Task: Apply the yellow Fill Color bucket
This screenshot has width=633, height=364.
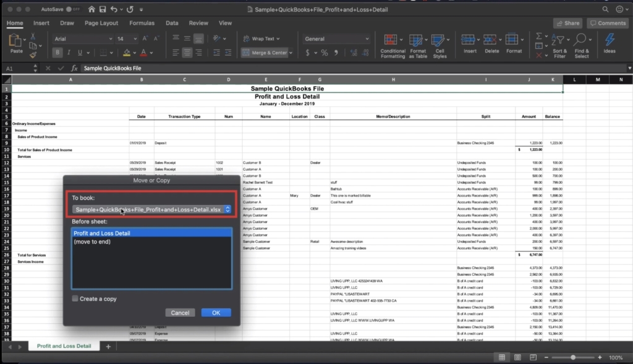Action: pos(127,53)
